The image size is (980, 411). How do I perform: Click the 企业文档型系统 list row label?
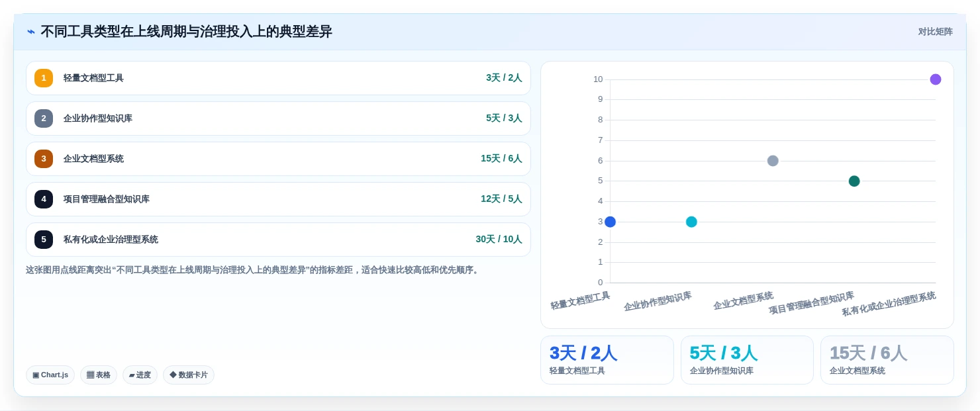coord(93,159)
